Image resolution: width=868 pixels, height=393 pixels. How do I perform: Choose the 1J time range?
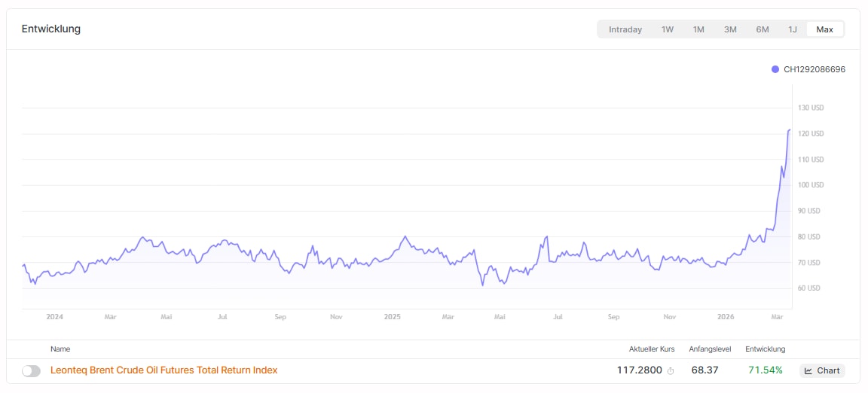(x=793, y=29)
